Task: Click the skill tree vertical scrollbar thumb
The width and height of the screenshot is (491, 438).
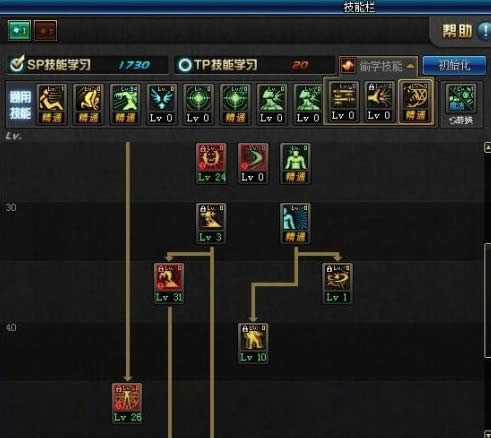Action: click(x=488, y=300)
